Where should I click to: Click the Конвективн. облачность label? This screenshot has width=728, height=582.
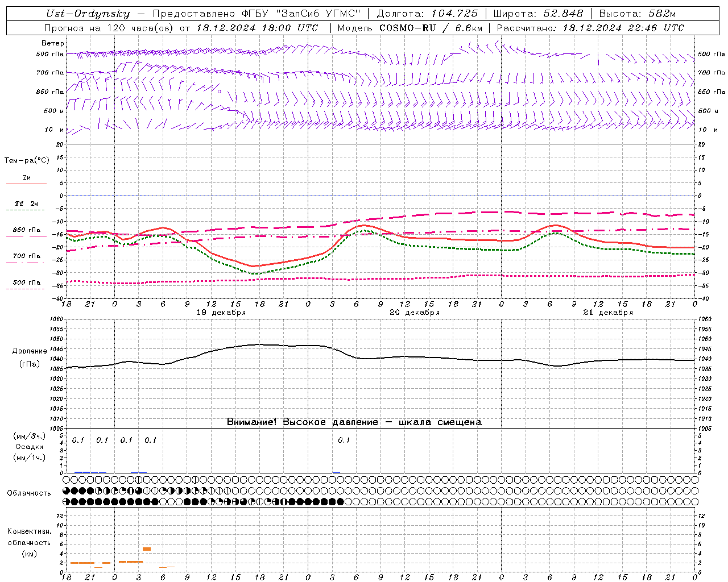click(x=29, y=537)
